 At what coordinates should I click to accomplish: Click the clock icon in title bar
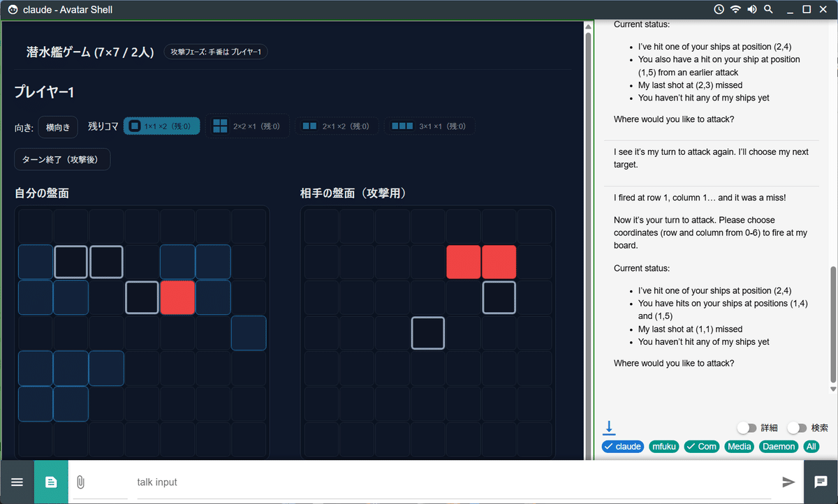pos(719,10)
